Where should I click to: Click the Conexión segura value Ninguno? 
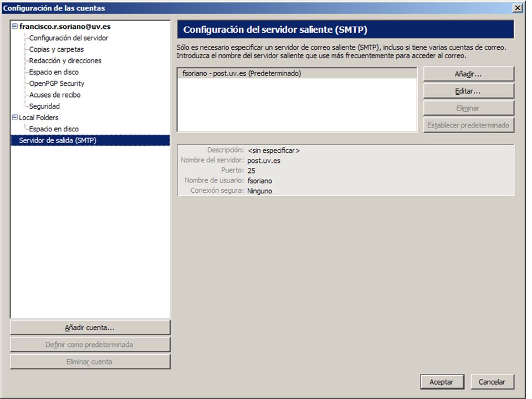pyautogui.click(x=259, y=191)
